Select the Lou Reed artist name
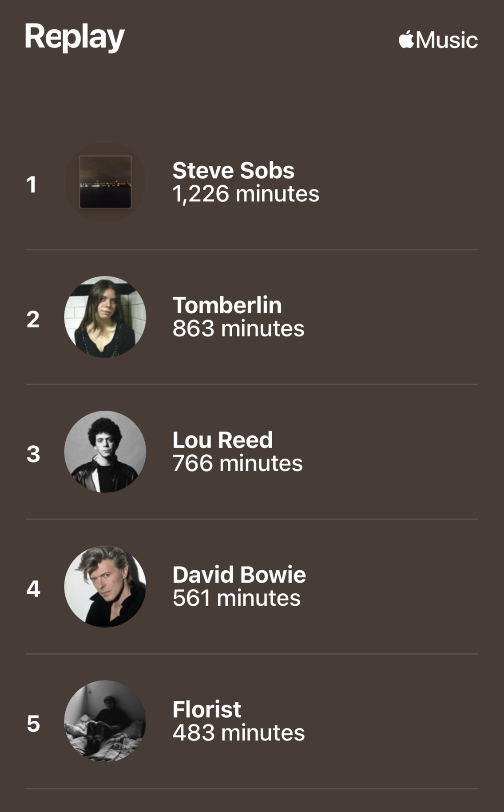504x812 pixels. [222, 440]
